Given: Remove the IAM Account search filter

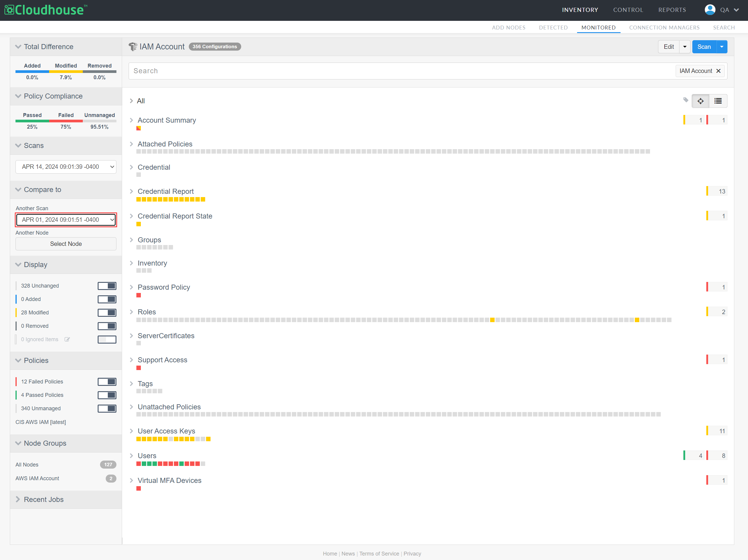Looking at the screenshot, I should [719, 71].
